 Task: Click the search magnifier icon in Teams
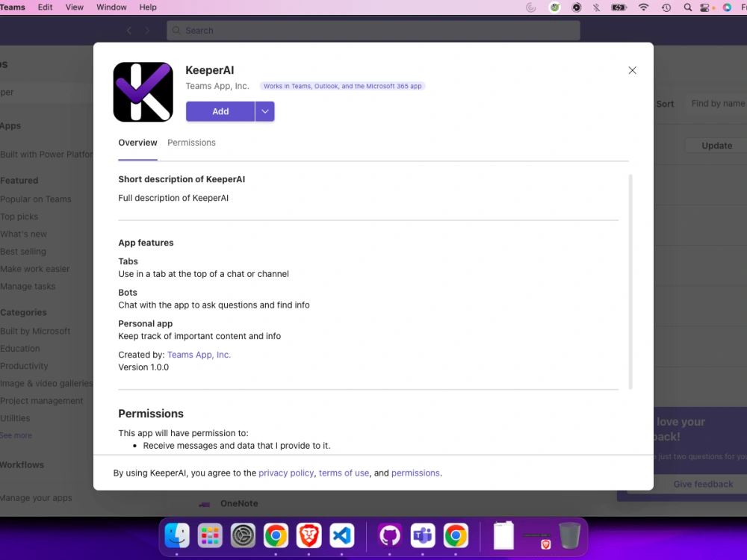pos(176,31)
